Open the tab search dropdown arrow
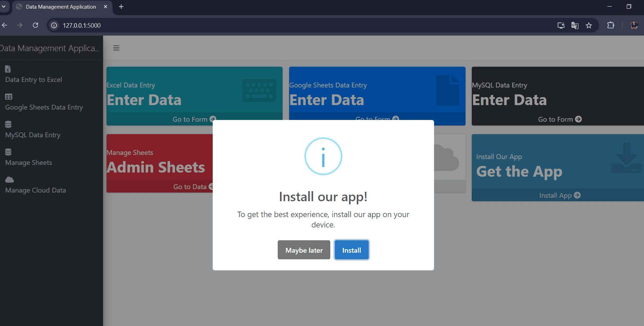 pyautogui.click(x=3, y=7)
